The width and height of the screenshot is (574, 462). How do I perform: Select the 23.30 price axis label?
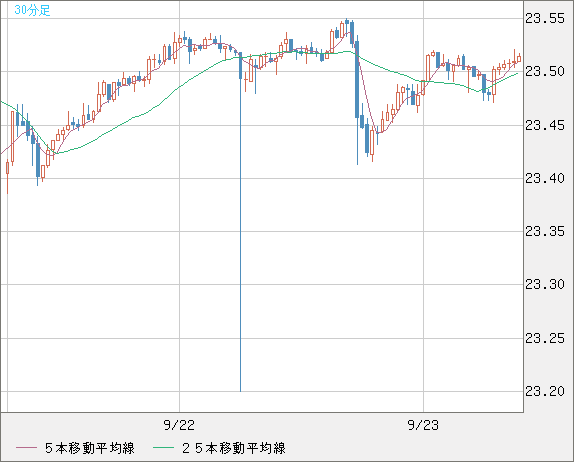(x=545, y=284)
